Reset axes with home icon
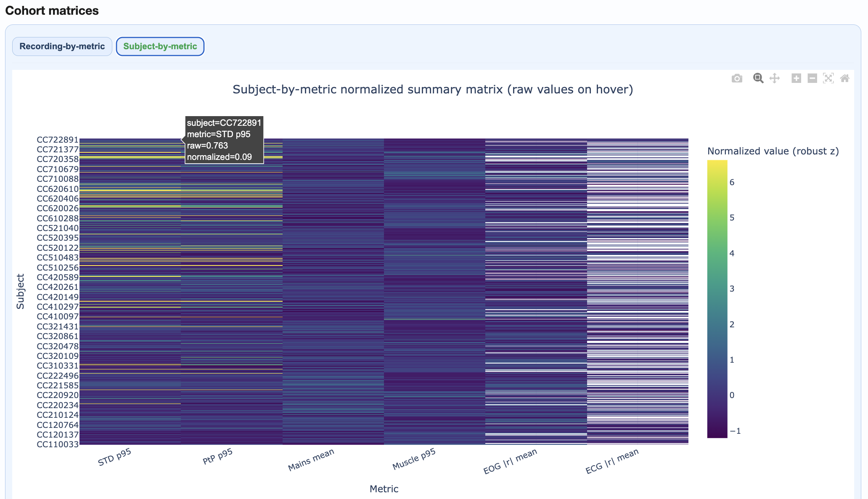 pyautogui.click(x=844, y=78)
